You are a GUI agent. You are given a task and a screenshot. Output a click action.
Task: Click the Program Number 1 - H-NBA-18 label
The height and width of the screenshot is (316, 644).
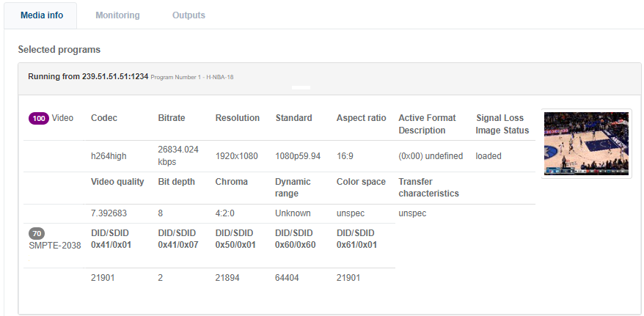[192, 77]
